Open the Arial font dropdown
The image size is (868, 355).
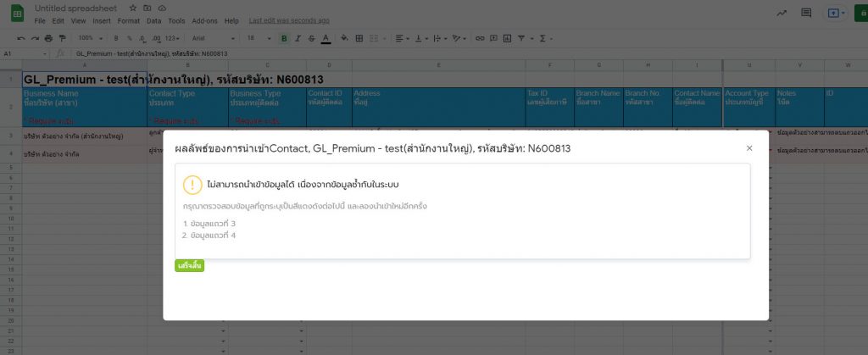(213, 38)
